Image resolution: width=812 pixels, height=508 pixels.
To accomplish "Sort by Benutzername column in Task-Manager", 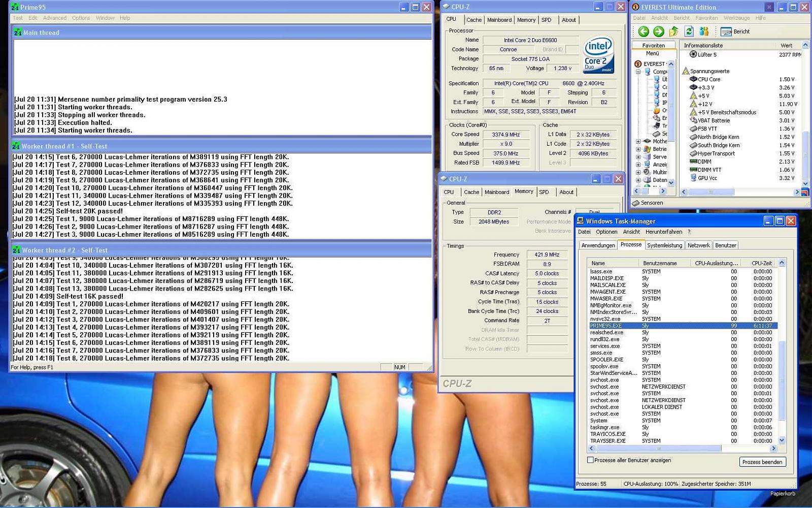I will tap(665, 263).
